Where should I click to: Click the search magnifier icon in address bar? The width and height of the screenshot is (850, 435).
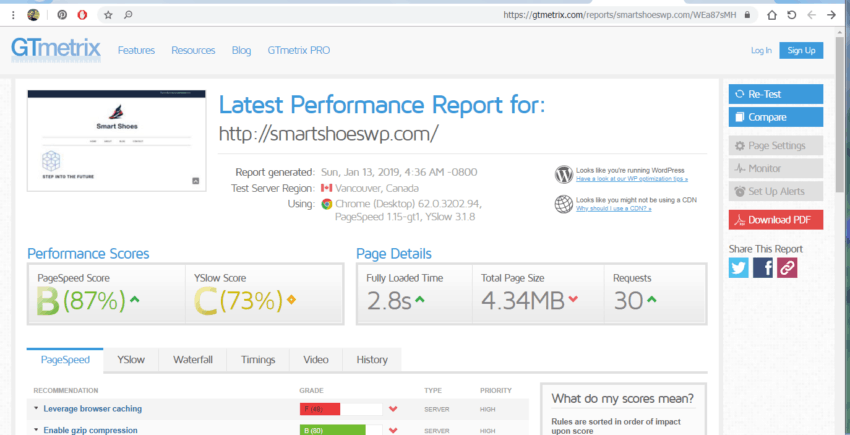tap(128, 15)
